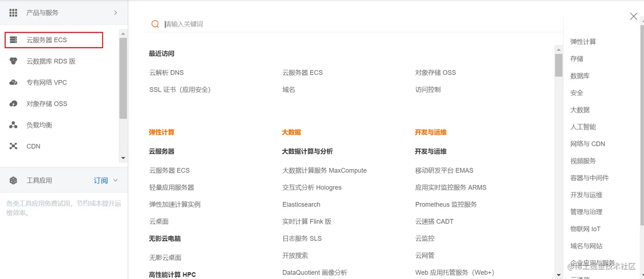
Task: Jump to 视频服务 category
Action: (583, 161)
